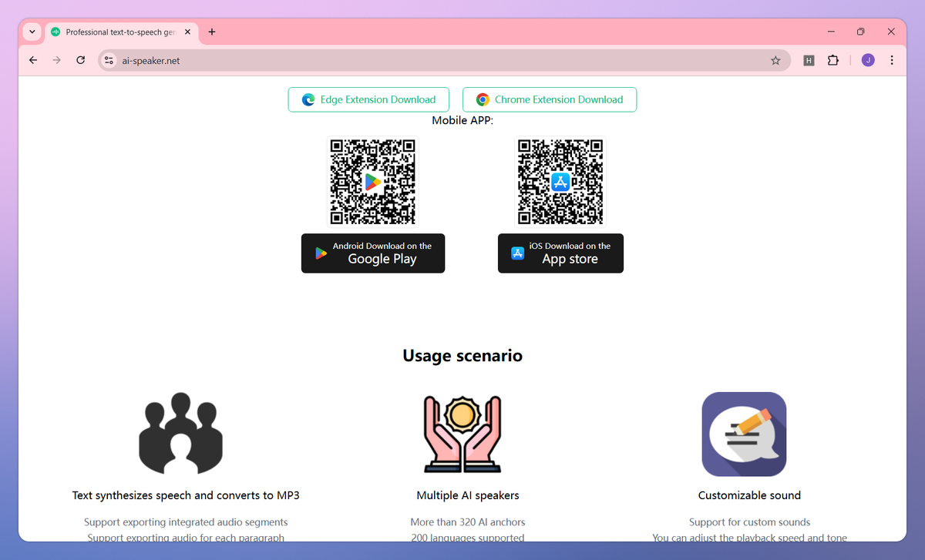Click the Chrome logo in download button
The height and width of the screenshot is (560, 925).
(483, 99)
